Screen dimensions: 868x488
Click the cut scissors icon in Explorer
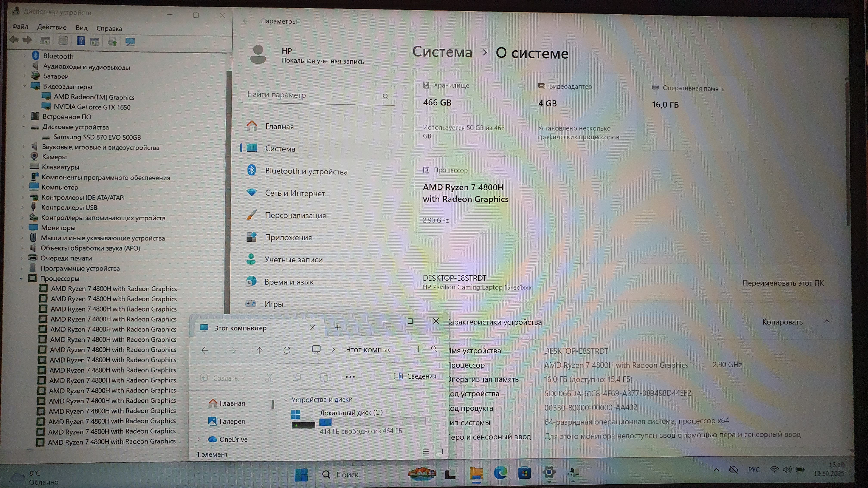click(269, 378)
